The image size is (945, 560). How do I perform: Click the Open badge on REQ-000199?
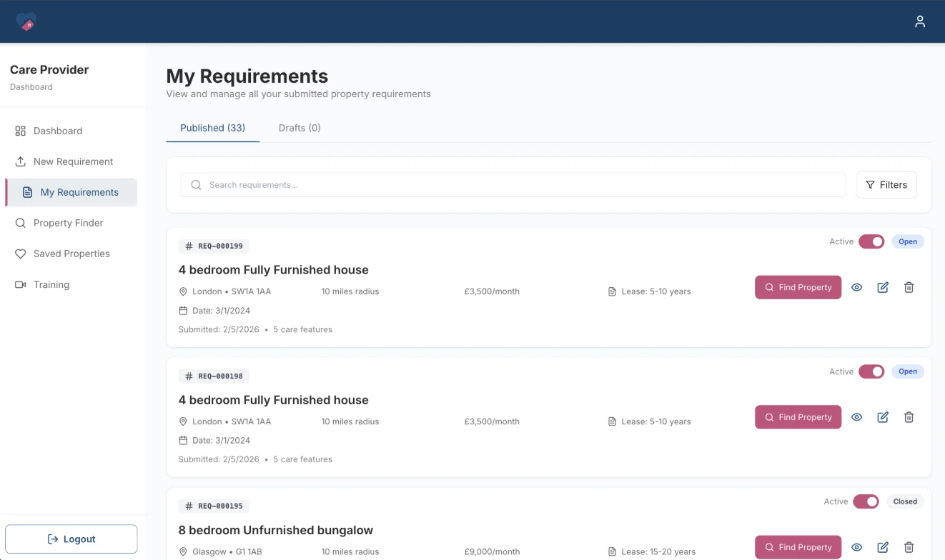point(908,241)
